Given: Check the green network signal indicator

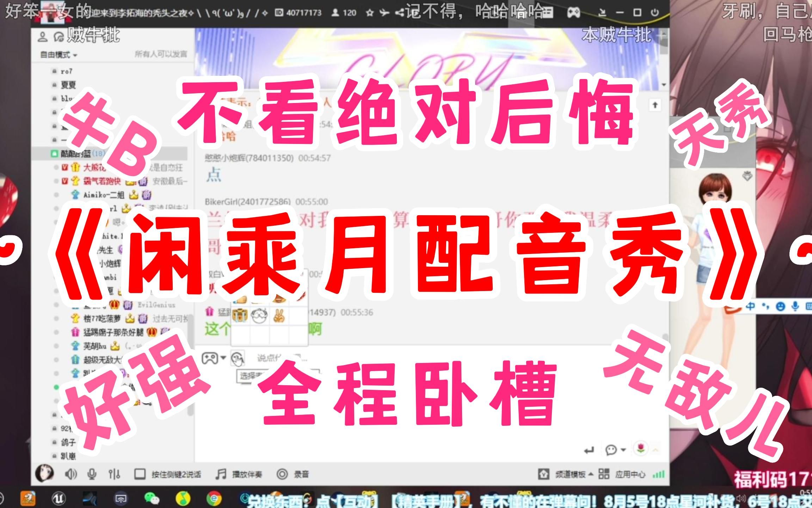Looking at the screenshot, I should [658, 474].
